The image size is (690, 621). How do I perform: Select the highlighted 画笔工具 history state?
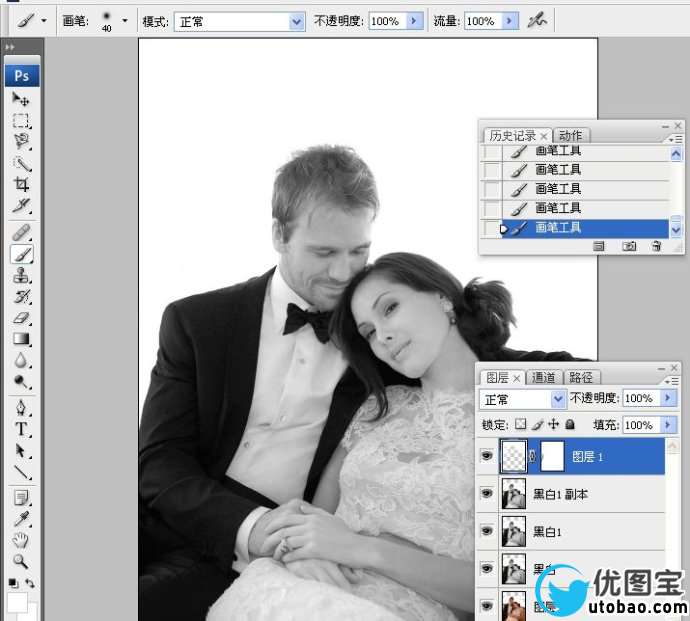pos(585,228)
